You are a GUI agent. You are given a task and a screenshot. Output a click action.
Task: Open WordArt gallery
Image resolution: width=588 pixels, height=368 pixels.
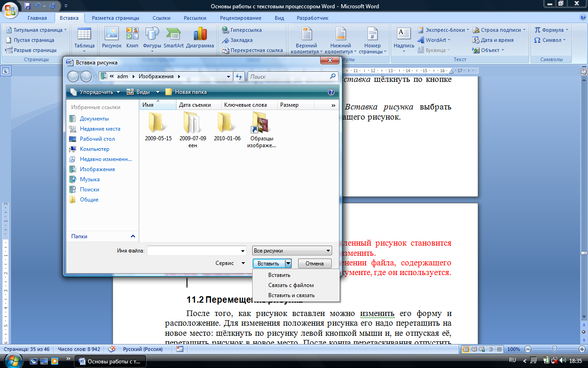pos(434,40)
